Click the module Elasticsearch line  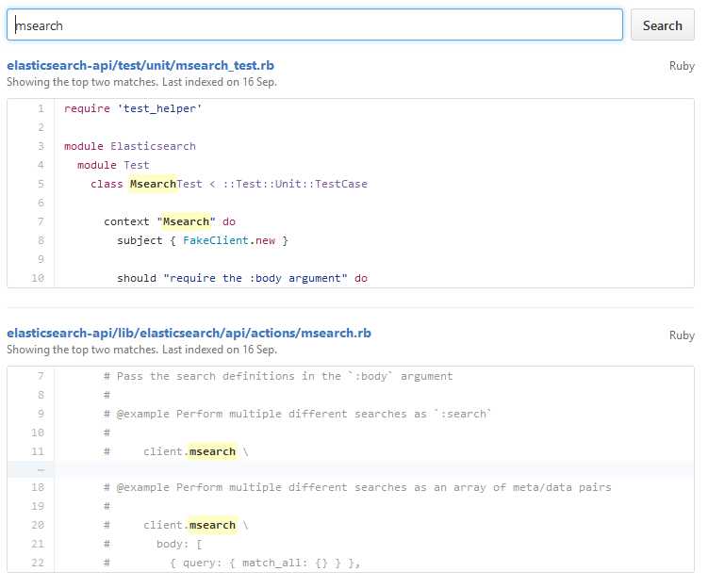[130, 146]
